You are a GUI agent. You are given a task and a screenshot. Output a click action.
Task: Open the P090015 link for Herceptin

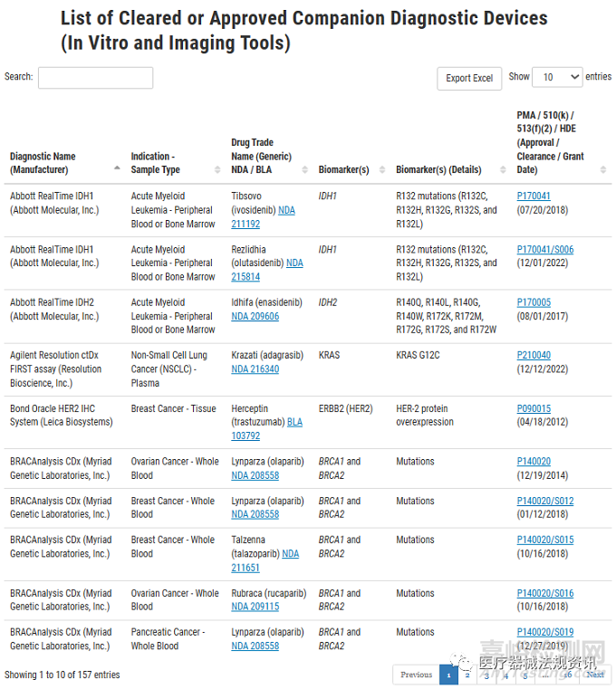coord(534,409)
